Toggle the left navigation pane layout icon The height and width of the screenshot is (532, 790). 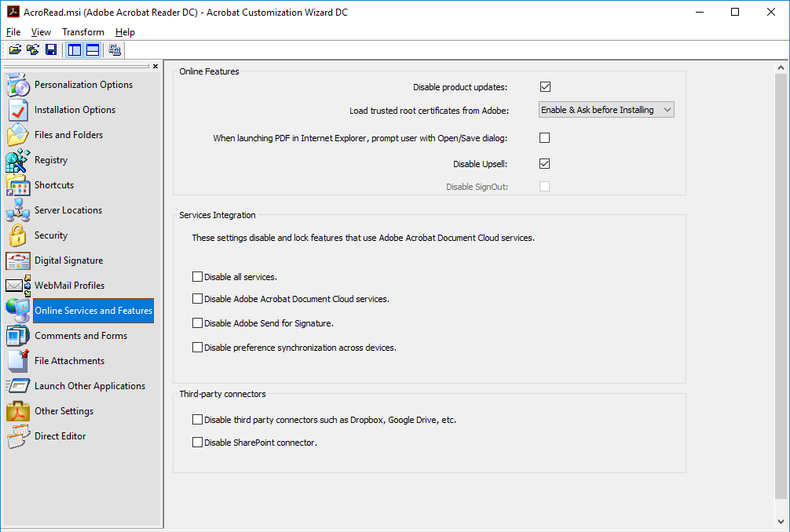(75, 50)
